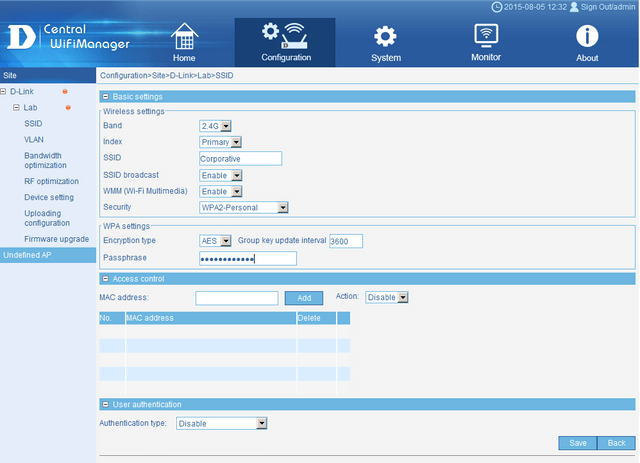The image size is (640, 463).
Task: Open the Authentication type dropdown
Action: pos(222,424)
